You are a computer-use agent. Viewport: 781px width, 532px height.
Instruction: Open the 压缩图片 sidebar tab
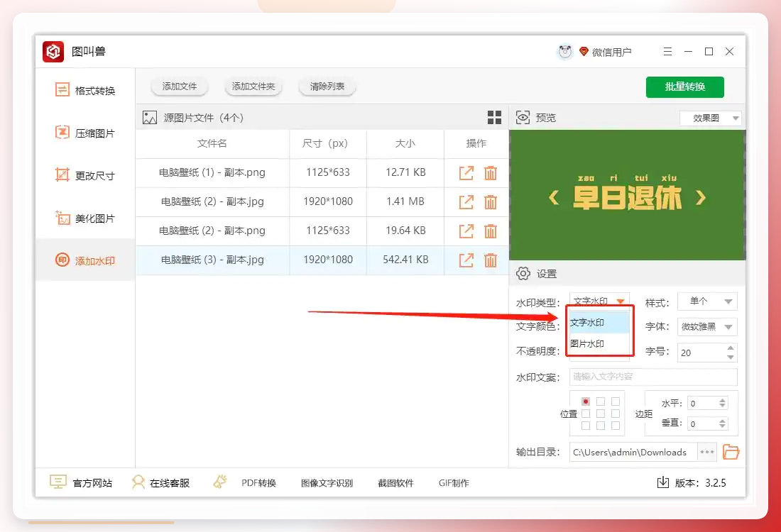(x=85, y=133)
